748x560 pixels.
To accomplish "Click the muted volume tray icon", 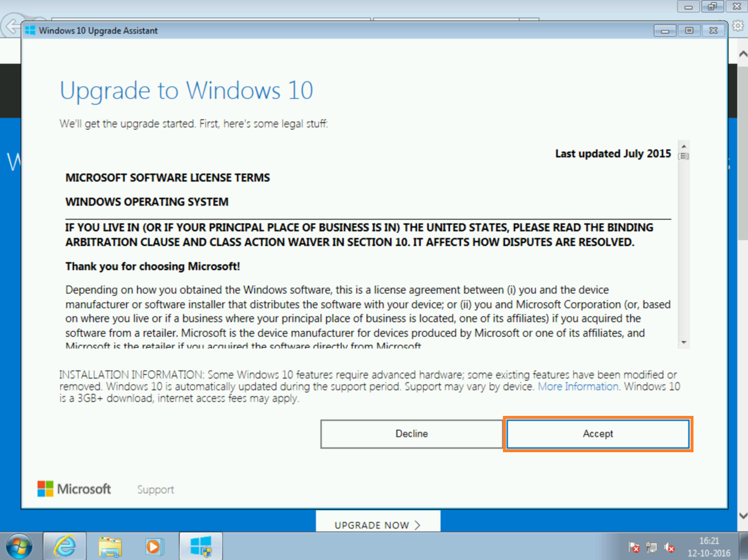I will tap(669, 547).
